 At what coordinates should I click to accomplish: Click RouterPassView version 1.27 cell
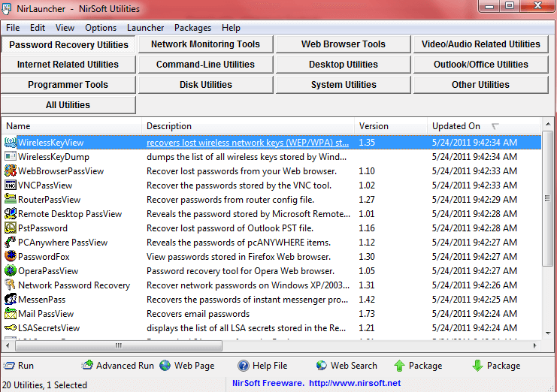pos(367,199)
